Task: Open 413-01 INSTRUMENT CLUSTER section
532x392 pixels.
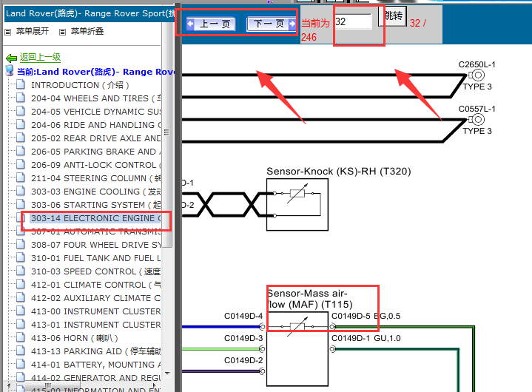Action: tap(96, 325)
